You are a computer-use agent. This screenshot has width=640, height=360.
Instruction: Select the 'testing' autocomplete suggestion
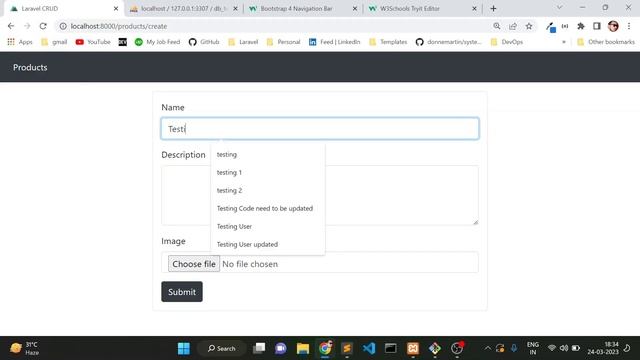pos(268,154)
